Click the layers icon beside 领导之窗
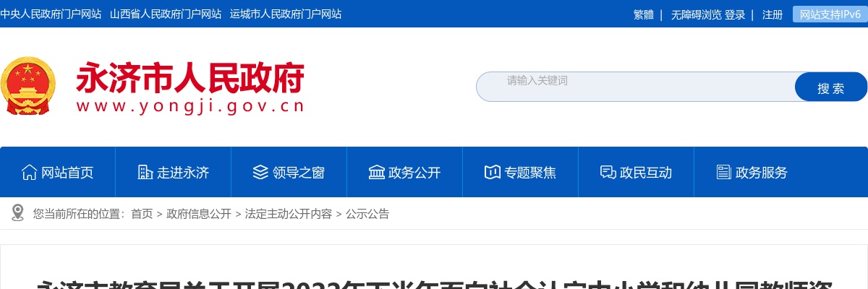The image size is (868, 289). click(260, 172)
